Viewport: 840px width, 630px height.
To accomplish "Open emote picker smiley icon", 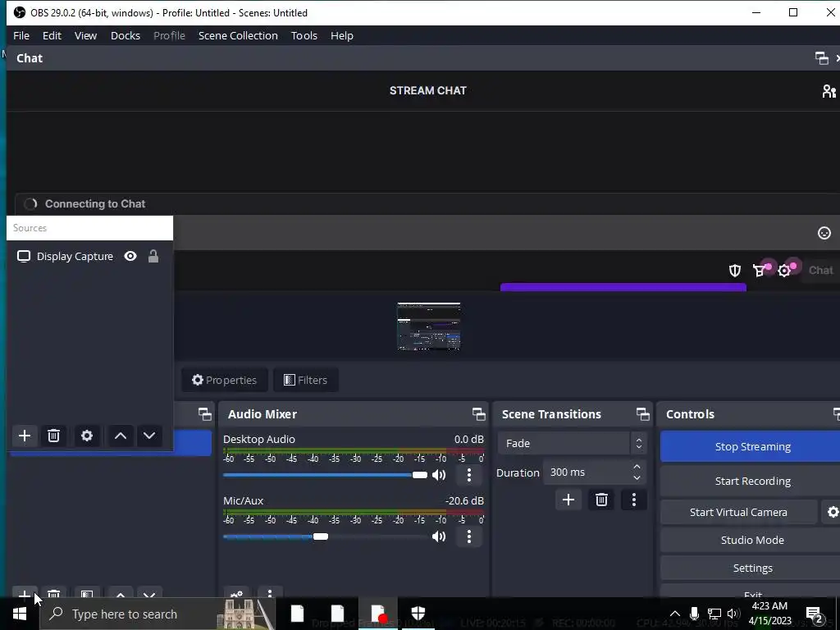I will click(x=824, y=233).
